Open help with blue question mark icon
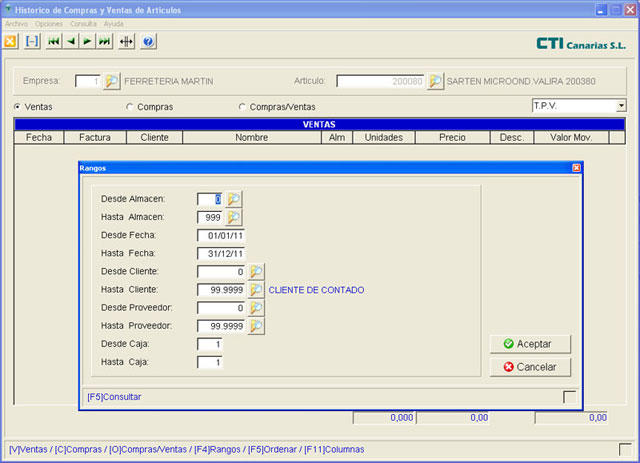The image size is (640, 463). [149, 42]
